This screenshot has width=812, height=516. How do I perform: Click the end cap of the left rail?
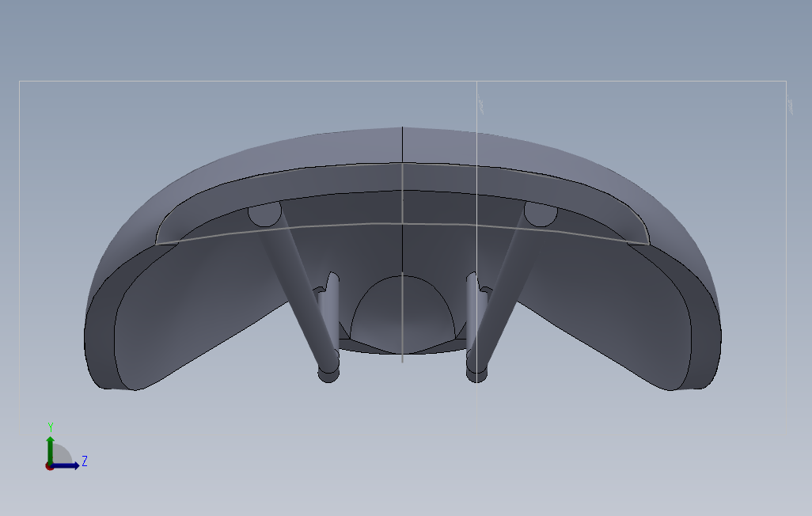328,375
